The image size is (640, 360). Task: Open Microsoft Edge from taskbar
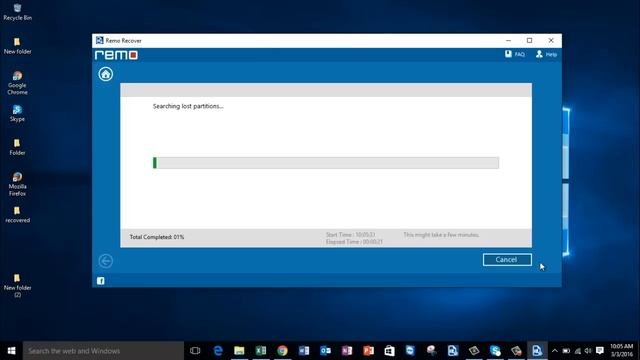click(x=218, y=351)
